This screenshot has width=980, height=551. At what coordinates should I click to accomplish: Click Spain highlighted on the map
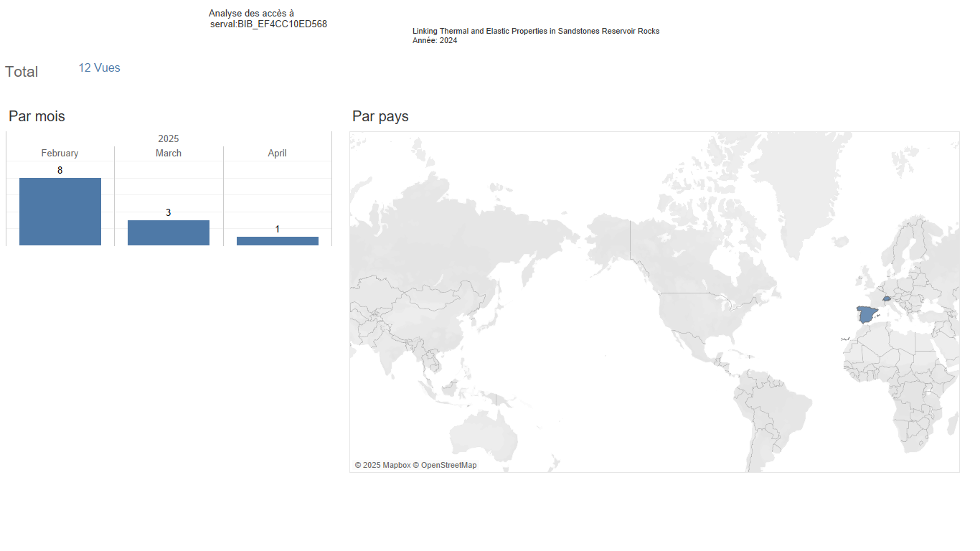pos(868,314)
